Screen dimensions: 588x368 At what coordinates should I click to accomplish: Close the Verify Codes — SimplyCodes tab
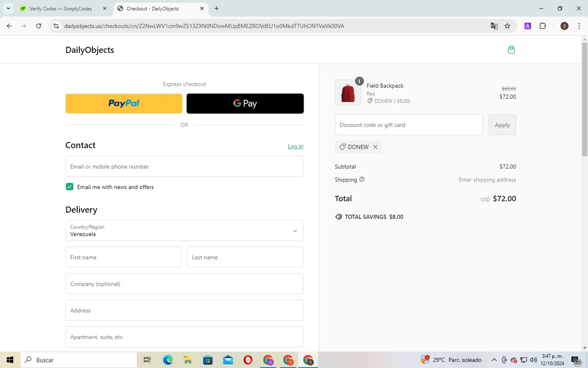(x=105, y=9)
